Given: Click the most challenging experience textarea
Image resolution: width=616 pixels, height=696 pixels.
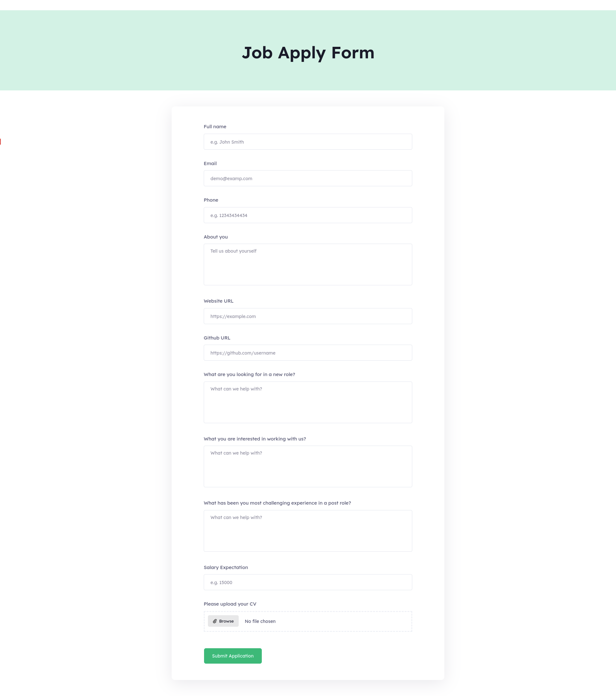Looking at the screenshot, I should point(308,531).
